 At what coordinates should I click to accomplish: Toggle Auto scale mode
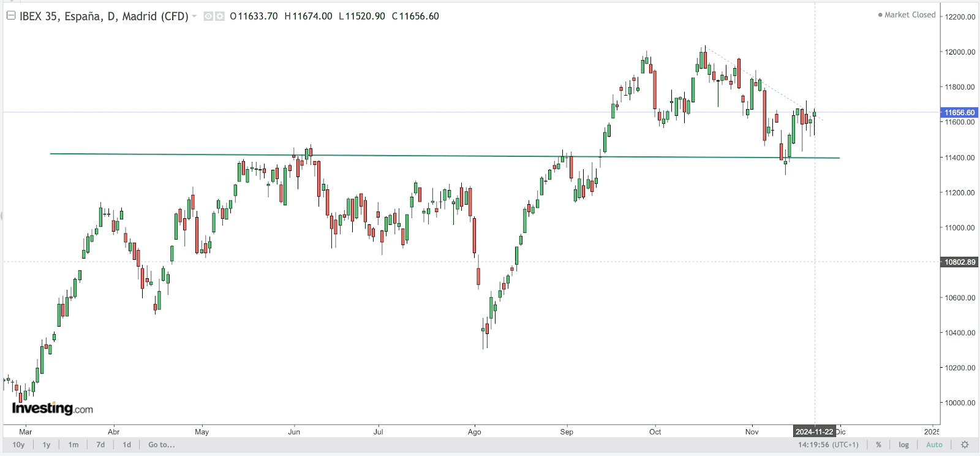pyautogui.click(x=934, y=445)
